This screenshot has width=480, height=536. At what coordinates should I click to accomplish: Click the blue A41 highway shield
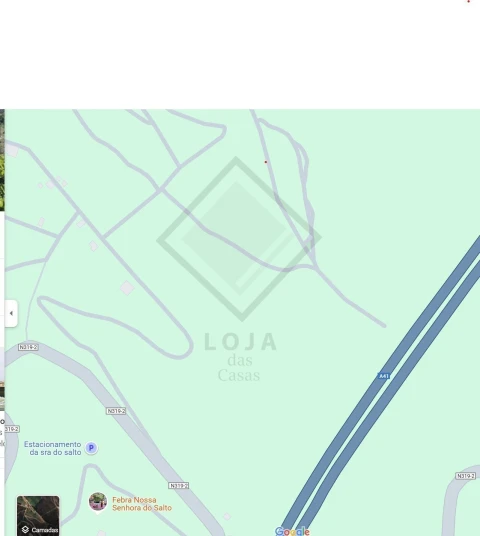tap(384, 376)
